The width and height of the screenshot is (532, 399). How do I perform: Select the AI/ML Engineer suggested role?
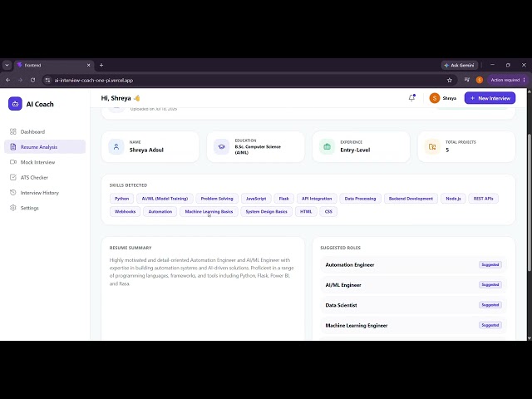coord(413,285)
